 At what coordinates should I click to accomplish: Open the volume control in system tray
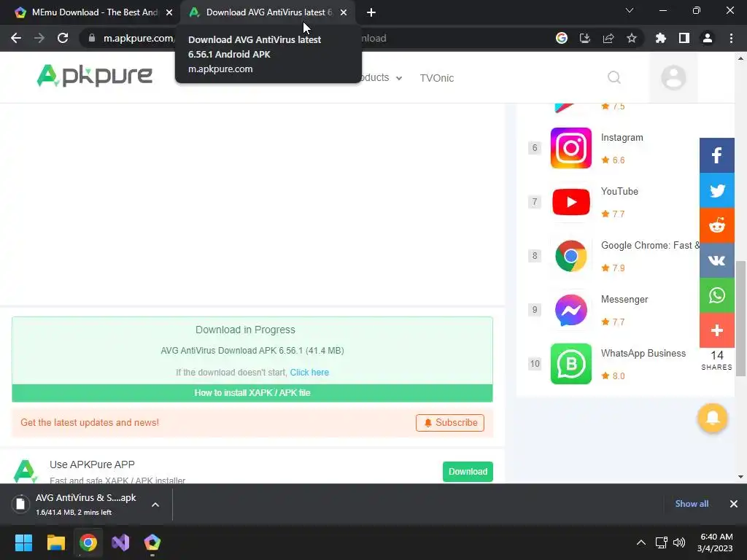click(679, 542)
